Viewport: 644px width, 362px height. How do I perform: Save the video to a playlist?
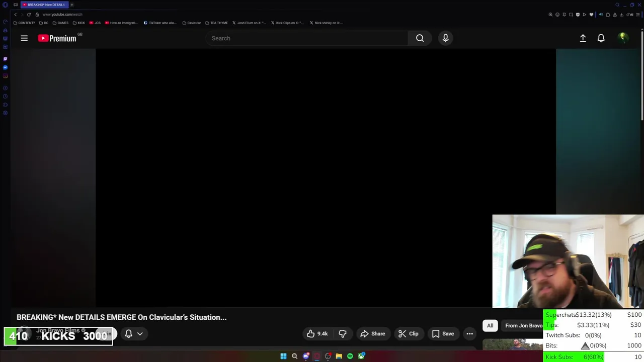(443, 334)
